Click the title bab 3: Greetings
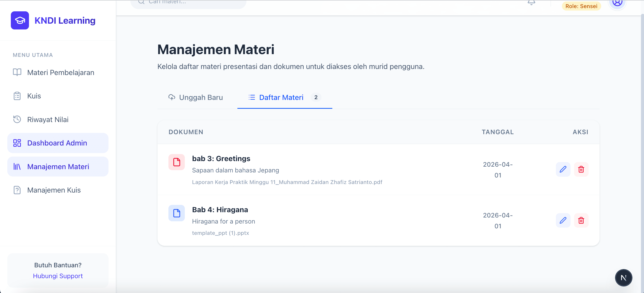 pos(221,159)
